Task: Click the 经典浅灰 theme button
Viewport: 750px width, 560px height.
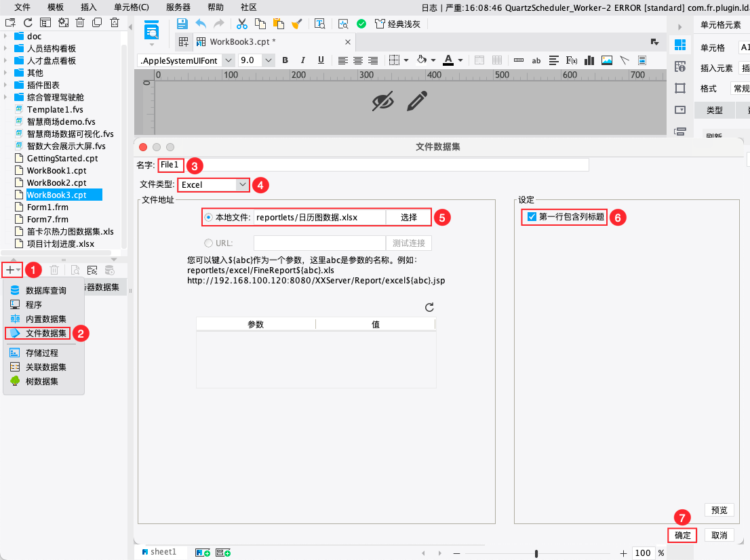Action: (398, 24)
